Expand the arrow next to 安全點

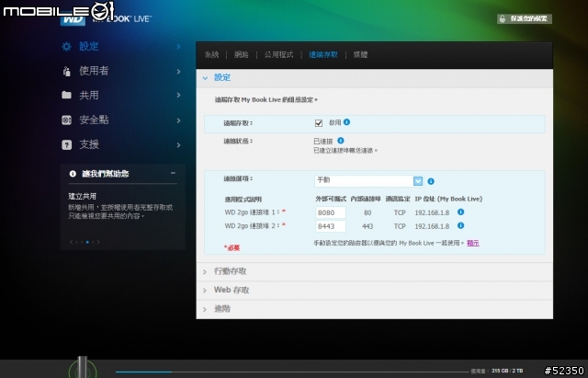coord(178,120)
